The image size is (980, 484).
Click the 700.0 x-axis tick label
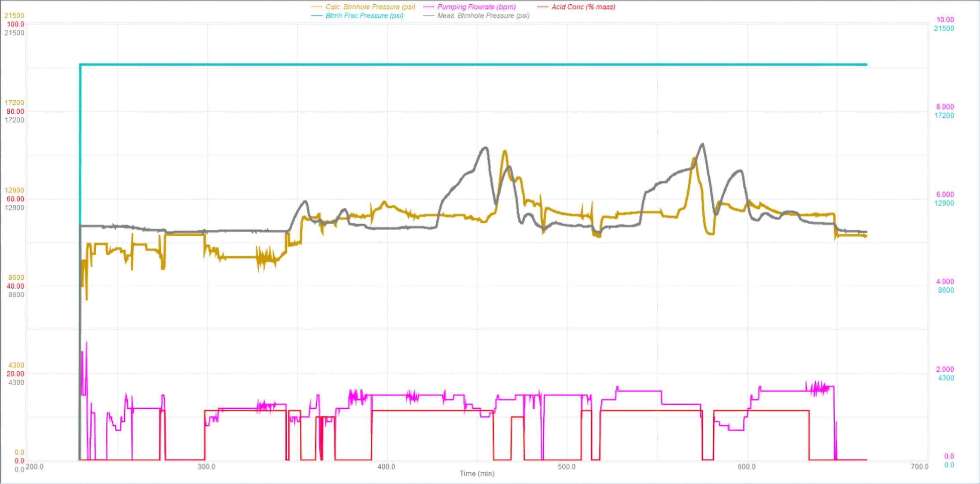(919, 467)
